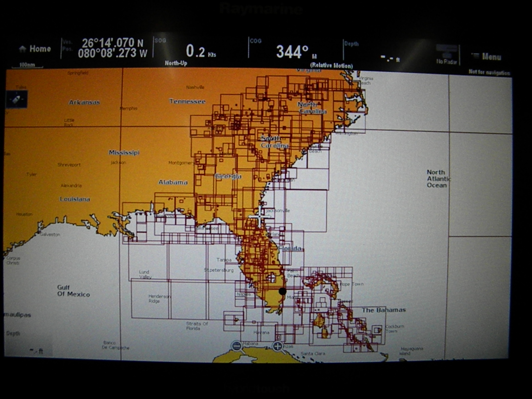Tap the Florida label on chart
The height and width of the screenshot is (399, 532).
tap(290, 248)
